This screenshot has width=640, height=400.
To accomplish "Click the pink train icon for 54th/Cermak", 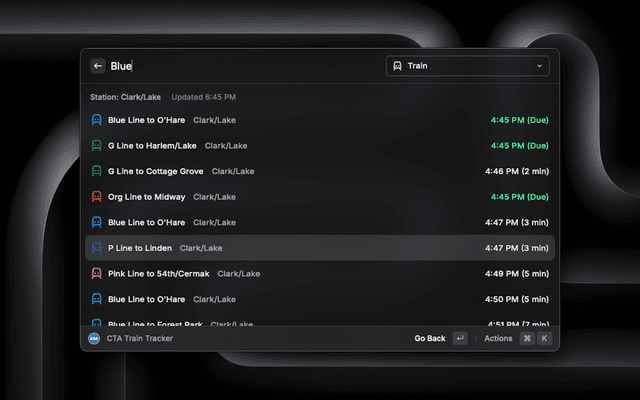I will 96,273.
